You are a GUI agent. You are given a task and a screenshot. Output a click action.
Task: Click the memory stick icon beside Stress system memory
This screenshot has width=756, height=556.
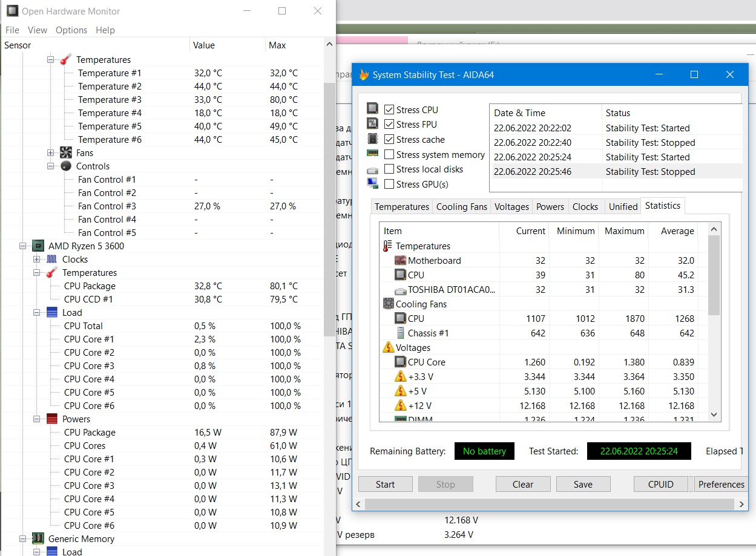[x=373, y=154]
